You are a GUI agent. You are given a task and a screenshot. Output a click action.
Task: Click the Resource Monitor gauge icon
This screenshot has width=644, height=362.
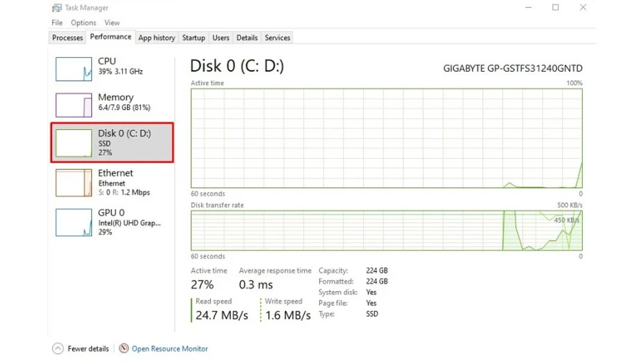124,348
